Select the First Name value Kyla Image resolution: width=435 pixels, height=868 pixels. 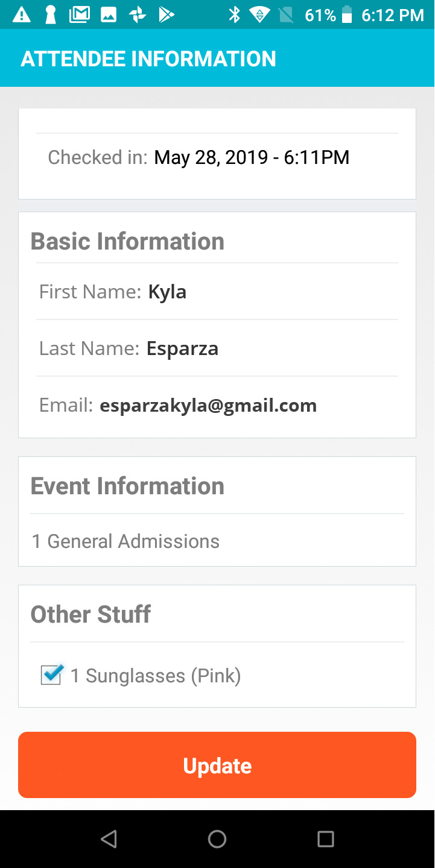click(167, 292)
